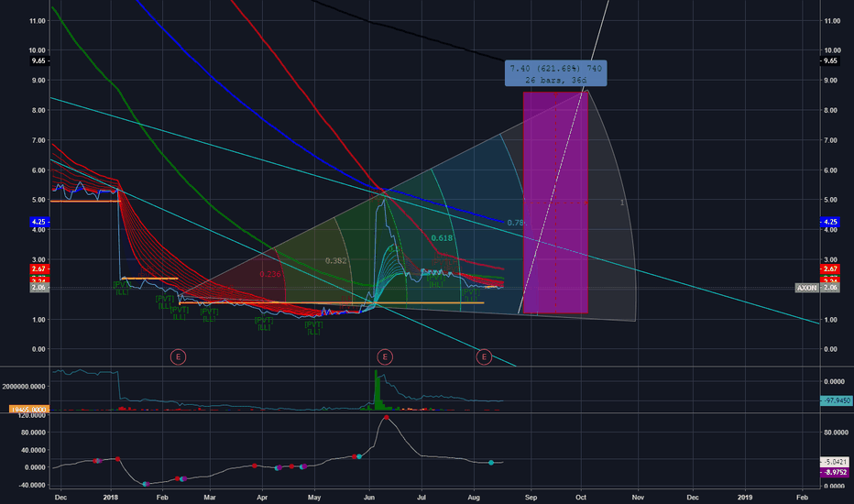This screenshot has width=854, height=504.
Task: Select the 0.382 Fibonacci level label
Action: tap(336, 260)
